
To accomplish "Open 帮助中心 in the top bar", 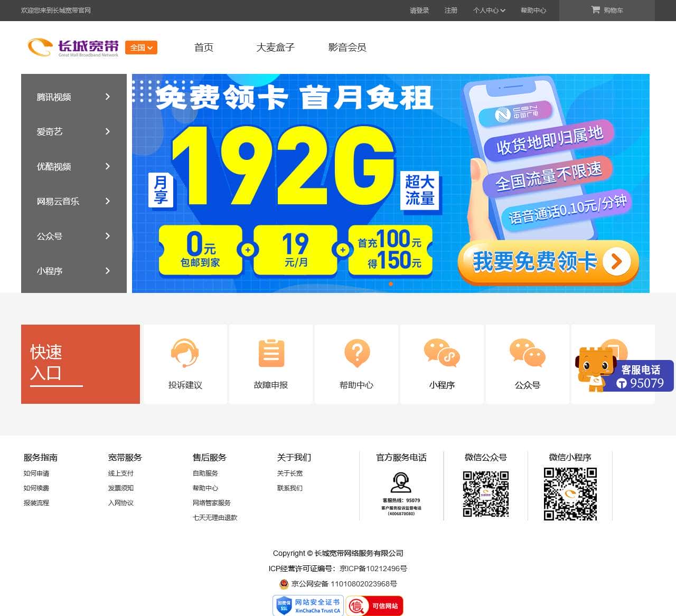I will 533,10.
